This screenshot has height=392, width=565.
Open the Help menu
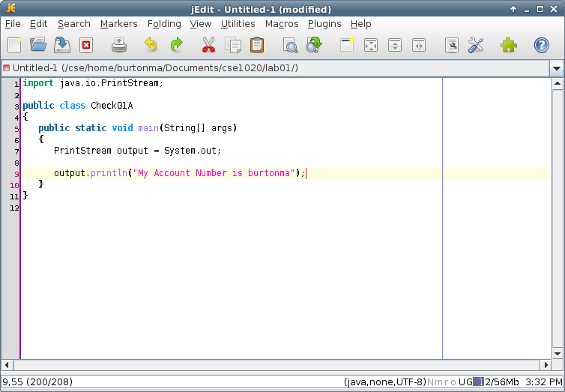[360, 24]
